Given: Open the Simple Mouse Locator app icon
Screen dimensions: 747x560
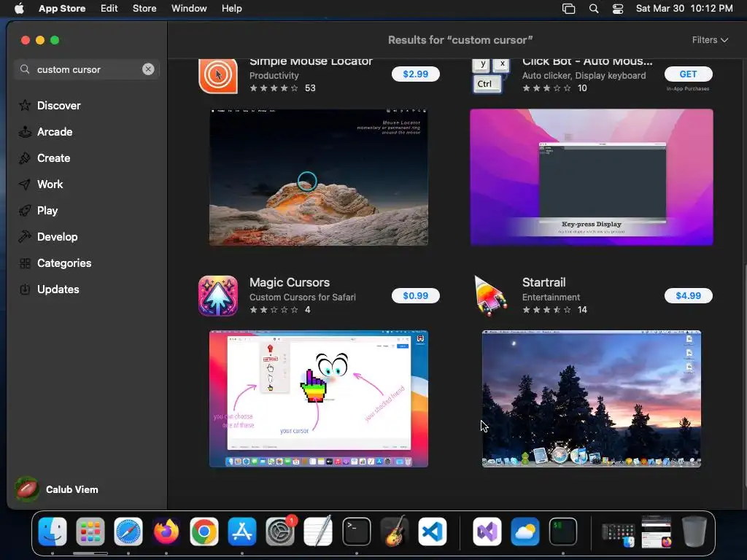Looking at the screenshot, I should pyautogui.click(x=218, y=76).
